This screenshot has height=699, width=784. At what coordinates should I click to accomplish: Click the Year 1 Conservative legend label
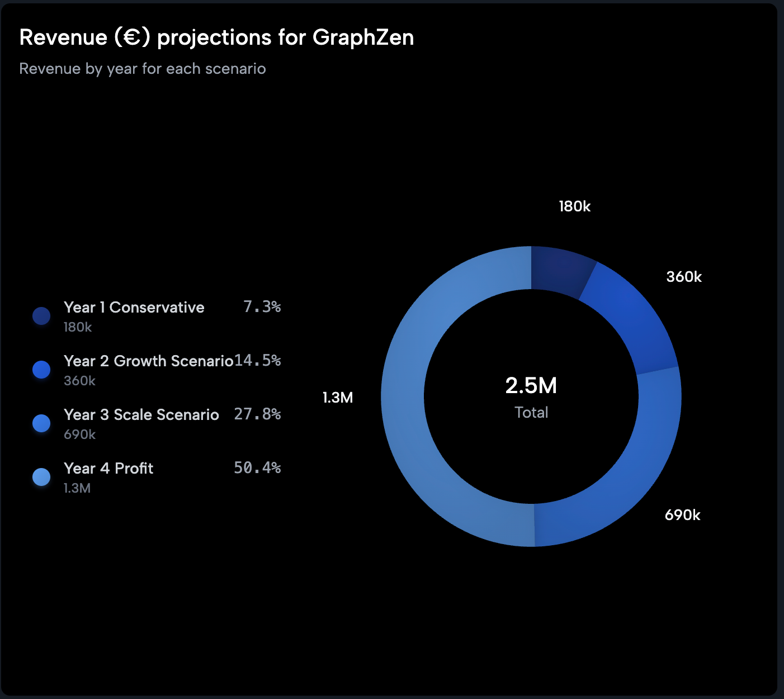point(134,307)
